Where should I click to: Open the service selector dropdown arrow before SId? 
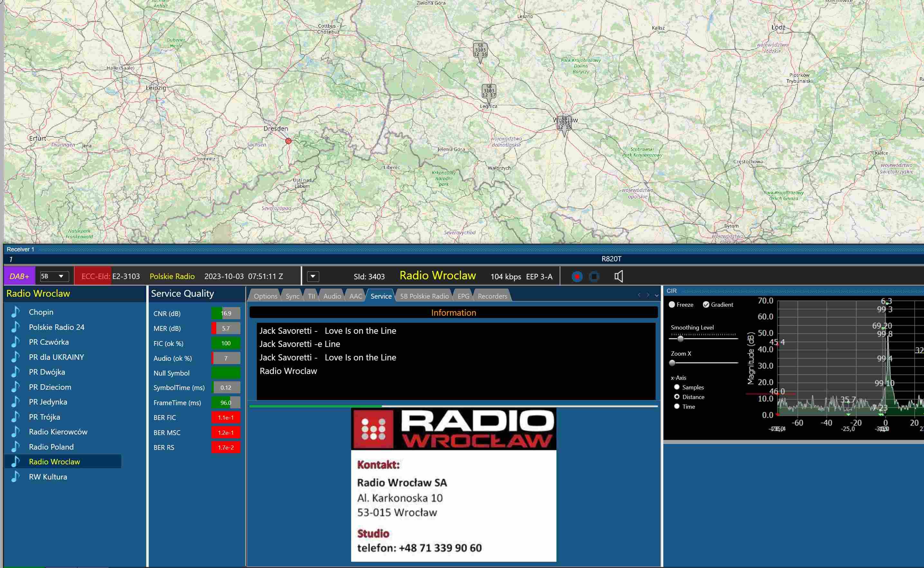[313, 276]
